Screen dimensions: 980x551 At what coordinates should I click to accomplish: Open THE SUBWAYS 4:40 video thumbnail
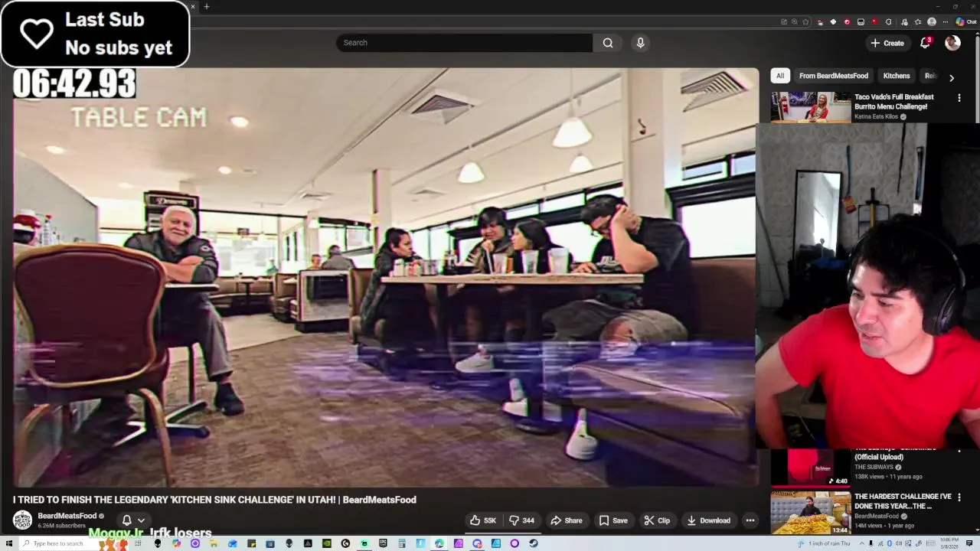click(810, 468)
